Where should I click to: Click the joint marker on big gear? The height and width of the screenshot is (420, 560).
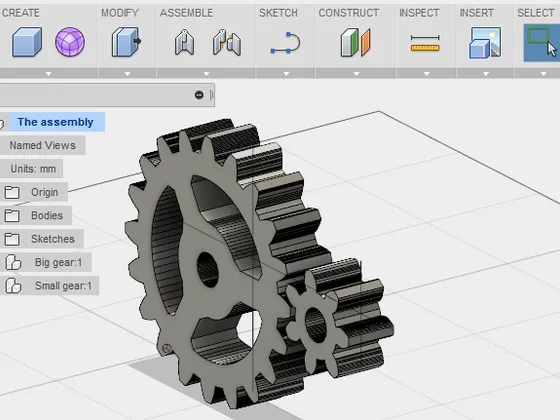(167, 348)
